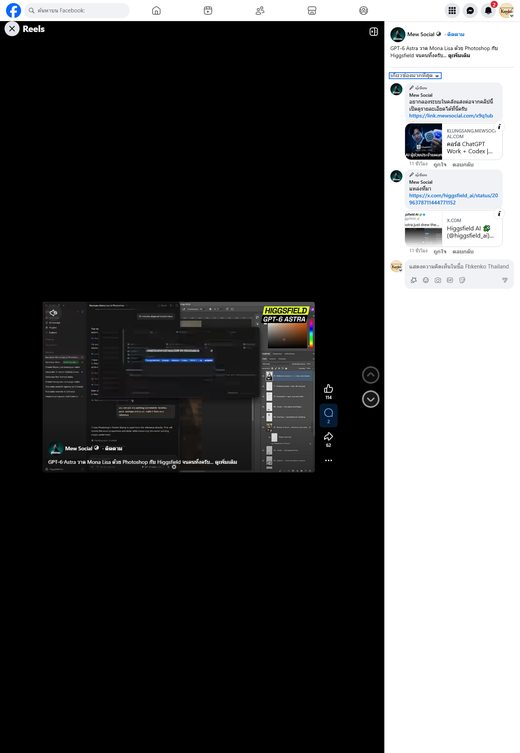The width and height of the screenshot is (520, 753).
Task: Open the account profile avatar menu
Action: (507, 10)
